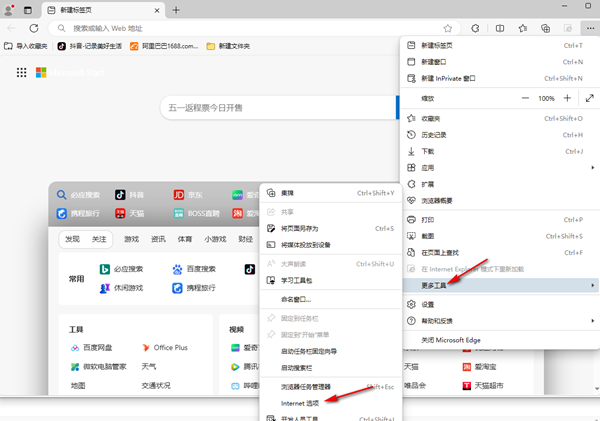Click the Microsoft Start logo
The width and height of the screenshot is (600, 421).
click(x=70, y=72)
